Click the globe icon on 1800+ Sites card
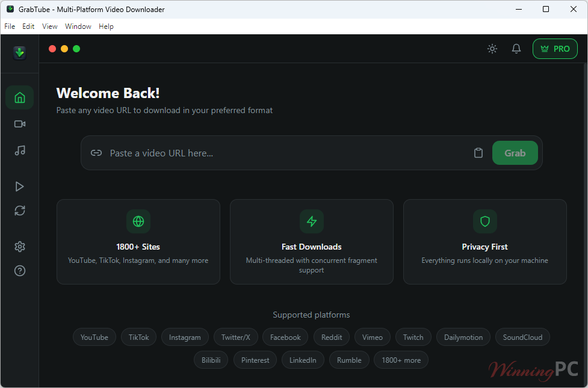The width and height of the screenshot is (588, 388). click(x=138, y=221)
